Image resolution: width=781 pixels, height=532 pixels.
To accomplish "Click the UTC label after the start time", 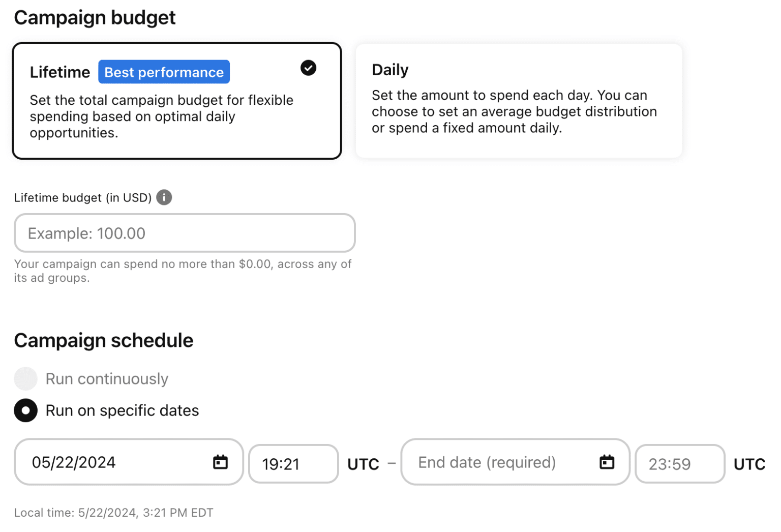I will click(x=363, y=463).
